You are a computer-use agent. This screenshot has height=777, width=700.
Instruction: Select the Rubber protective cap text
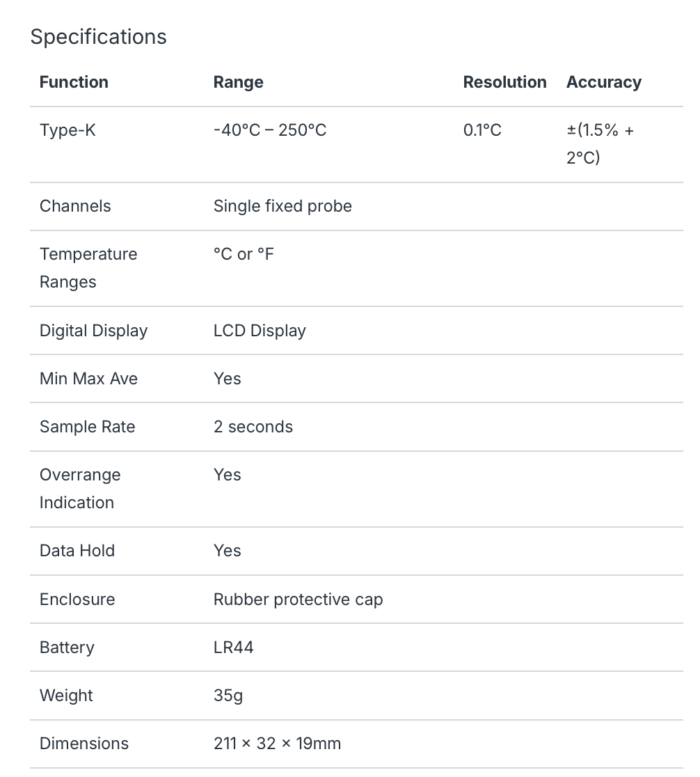(299, 599)
